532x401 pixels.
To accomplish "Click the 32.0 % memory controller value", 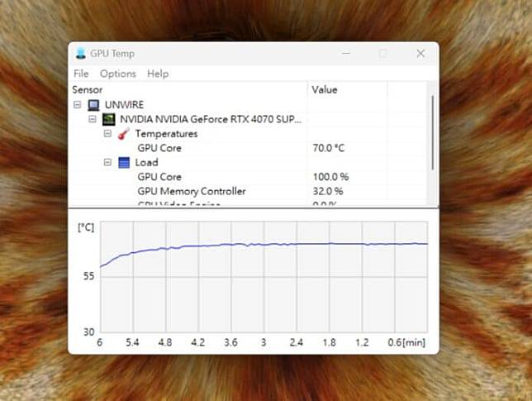I will (328, 191).
